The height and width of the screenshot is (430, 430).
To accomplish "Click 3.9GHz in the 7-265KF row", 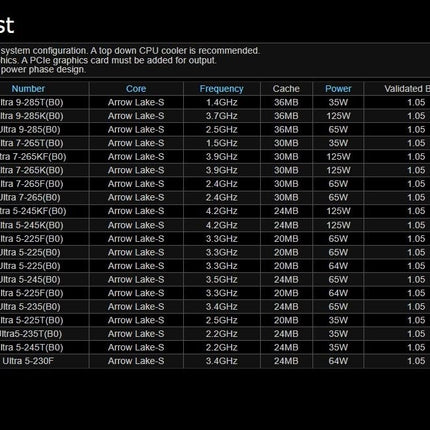I will point(221,157).
